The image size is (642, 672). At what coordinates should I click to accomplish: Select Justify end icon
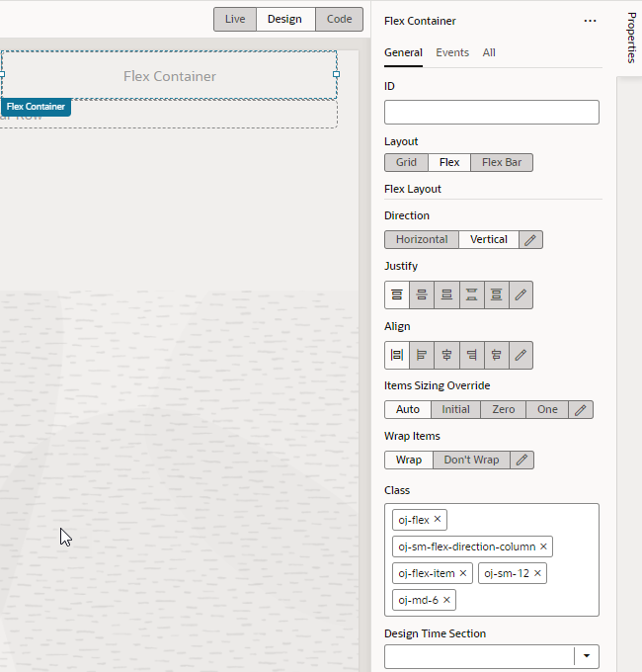[446, 294]
